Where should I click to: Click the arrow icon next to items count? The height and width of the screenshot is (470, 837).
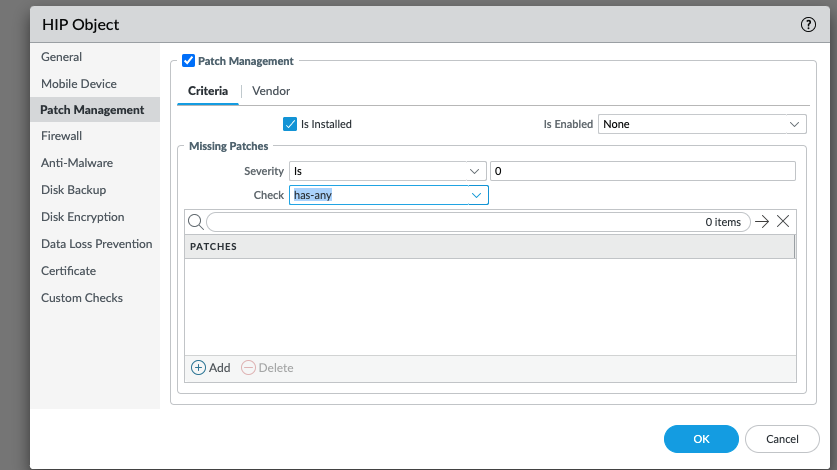762,221
